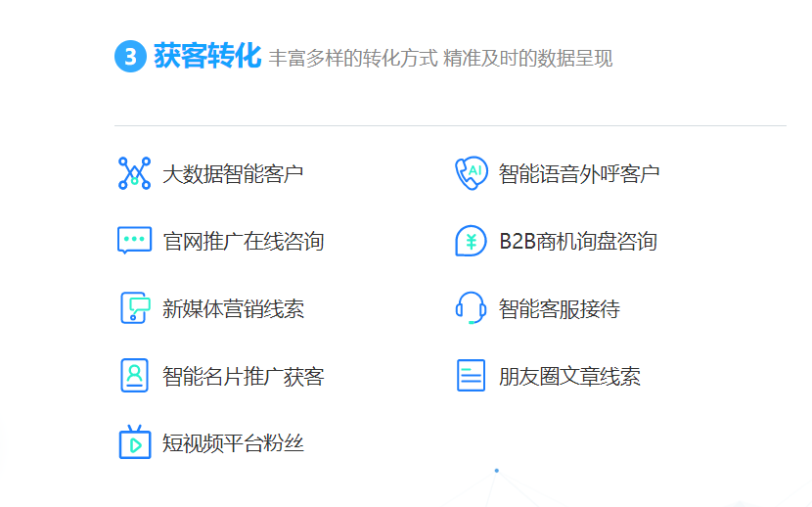Open the 智能语音外呼客户 item

coord(579,174)
